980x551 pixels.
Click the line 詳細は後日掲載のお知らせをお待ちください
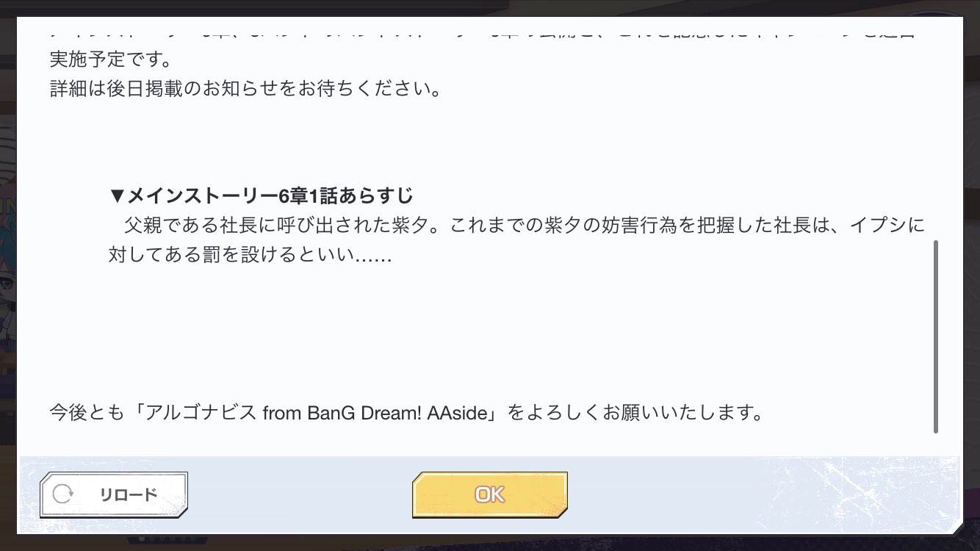coord(245,90)
